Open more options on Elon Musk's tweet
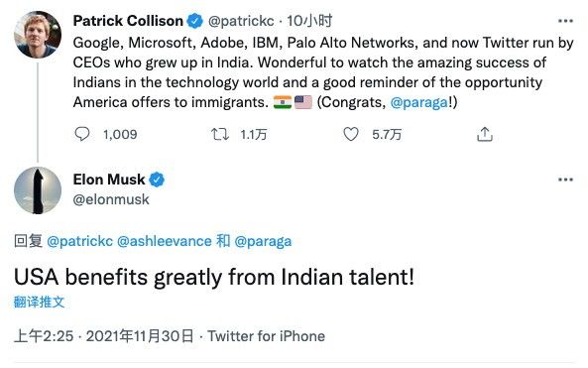The height and width of the screenshot is (368, 588). click(x=565, y=180)
